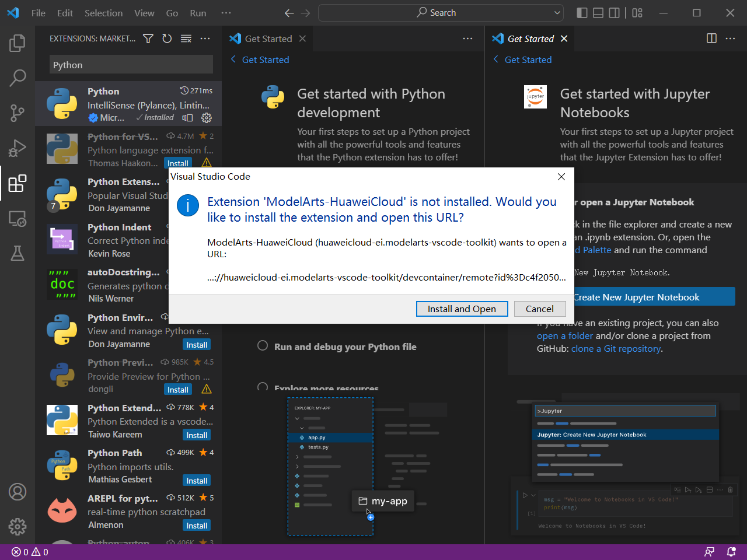This screenshot has height=560, width=747.
Task: Go back via Get Started link in left editor
Action: tap(260, 60)
